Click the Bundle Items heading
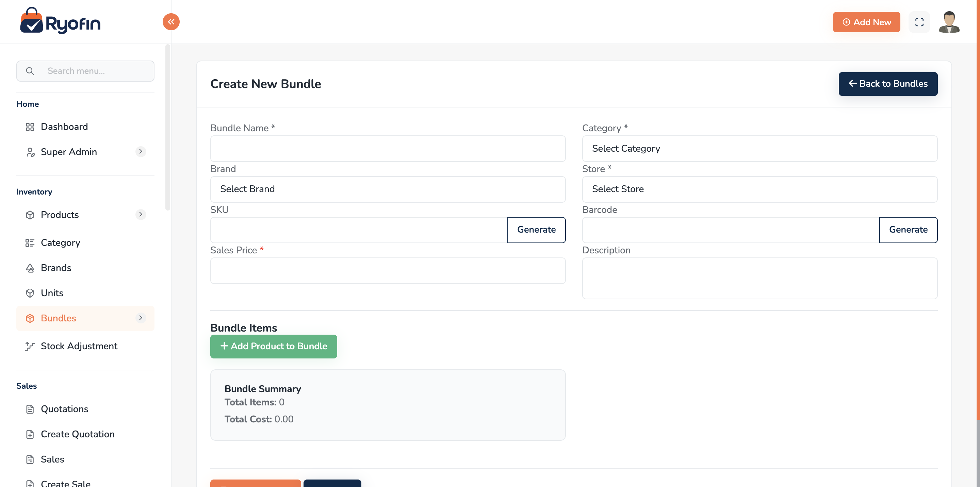Viewport: 980px width, 487px height. (244, 328)
